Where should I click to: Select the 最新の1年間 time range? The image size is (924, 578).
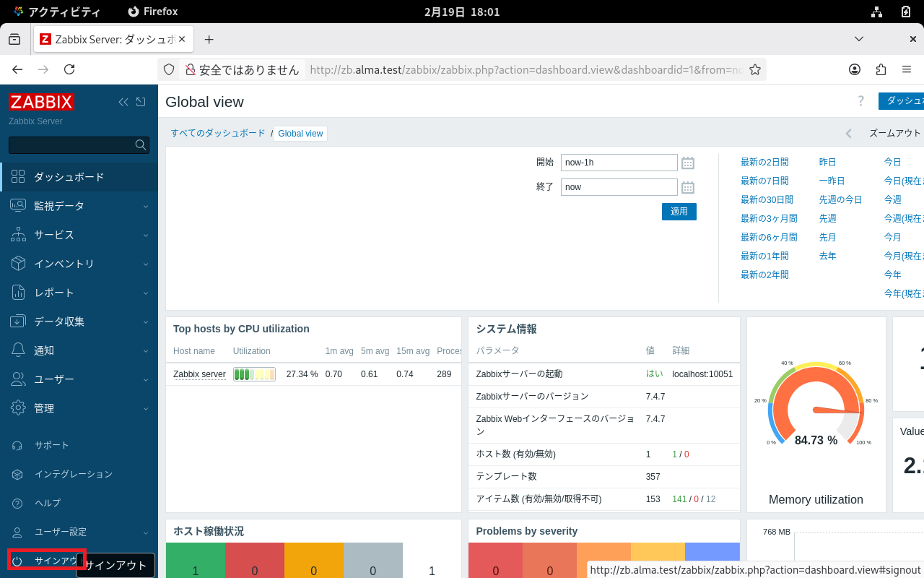[764, 256]
